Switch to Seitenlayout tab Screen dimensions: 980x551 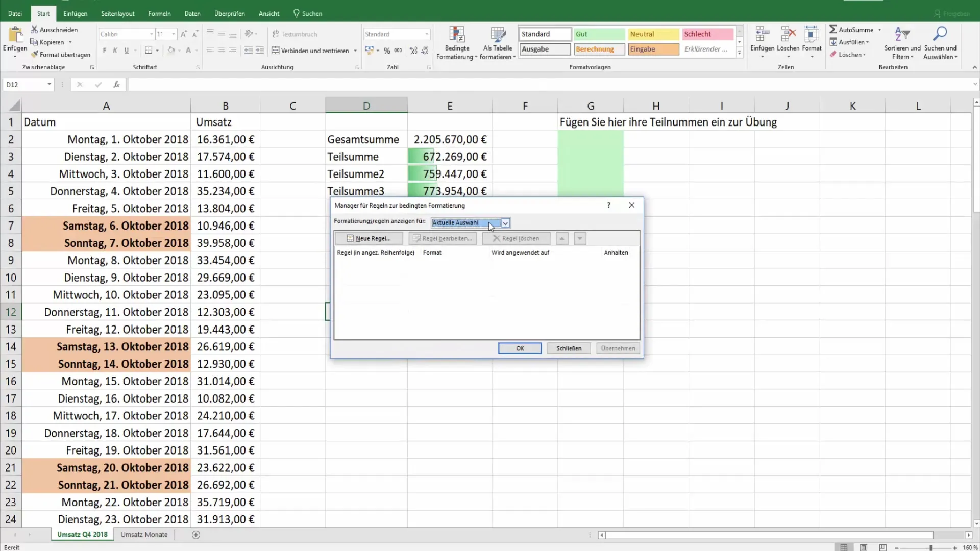click(118, 14)
